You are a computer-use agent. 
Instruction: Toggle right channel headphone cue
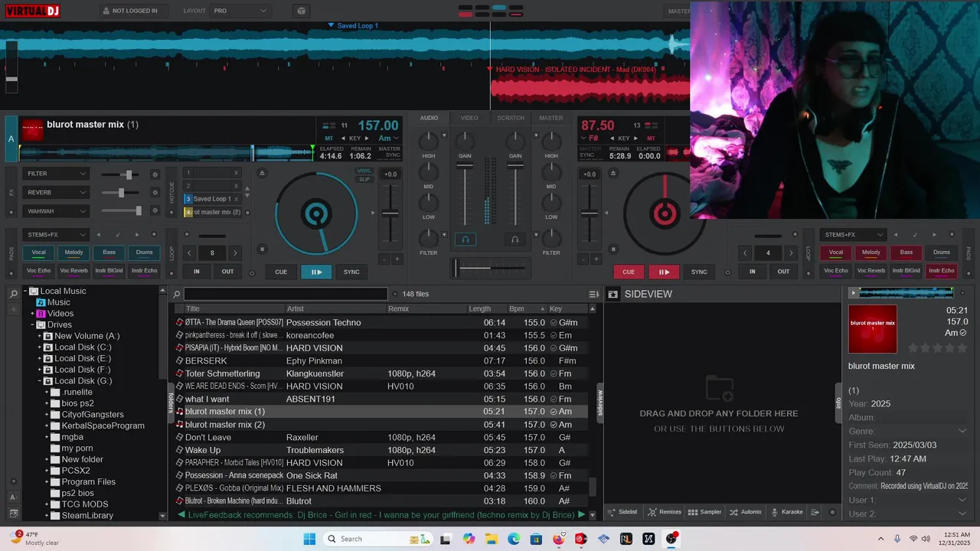(x=515, y=240)
